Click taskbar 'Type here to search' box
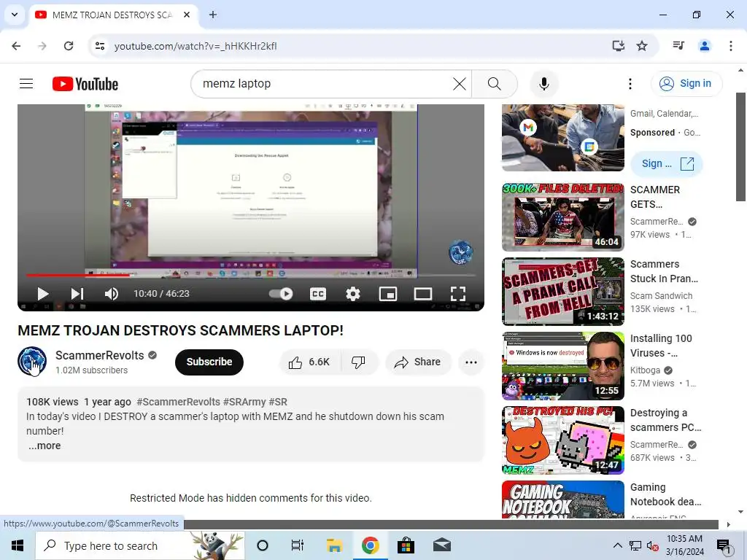Viewport: 747px width, 560px height. pyautogui.click(x=140, y=545)
